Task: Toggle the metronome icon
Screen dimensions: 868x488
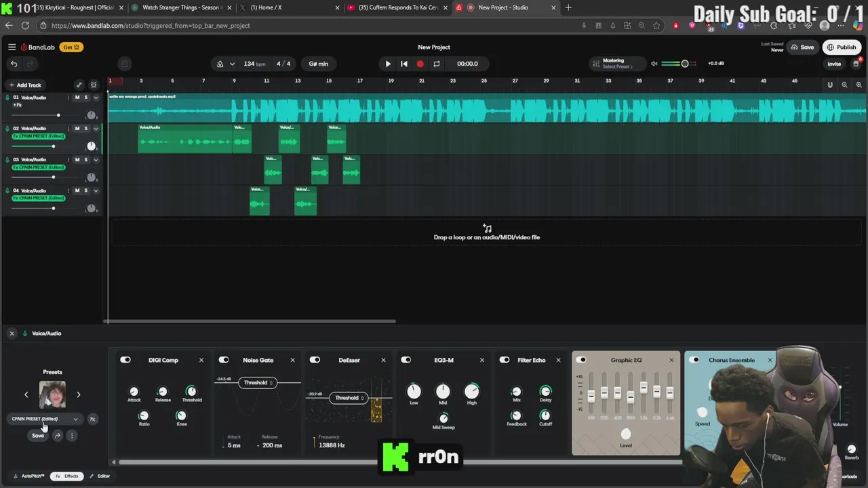Action: pyautogui.click(x=220, y=64)
